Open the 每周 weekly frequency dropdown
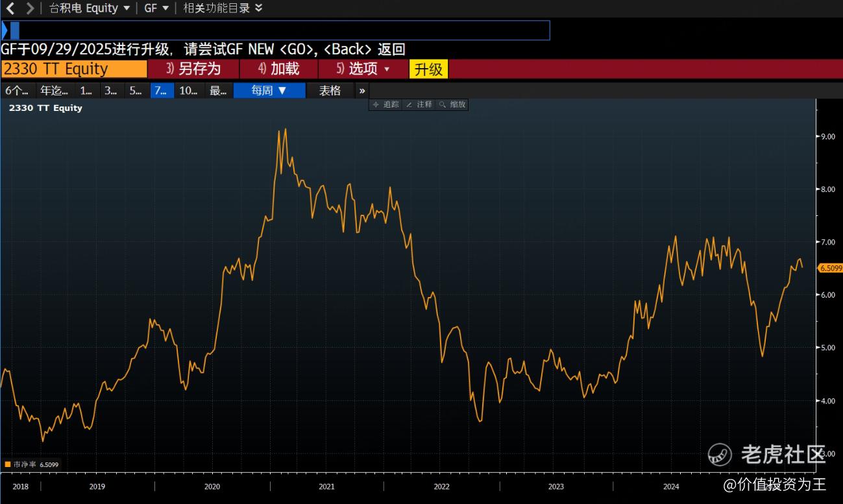This screenshot has height=504, width=843. pos(269,91)
